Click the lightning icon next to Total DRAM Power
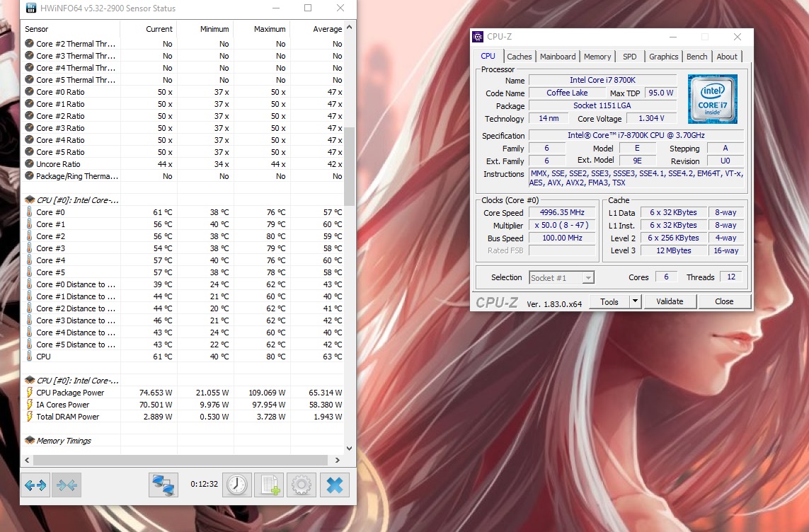The width and height of the screenshot is (809, 532). coord(30,417)
